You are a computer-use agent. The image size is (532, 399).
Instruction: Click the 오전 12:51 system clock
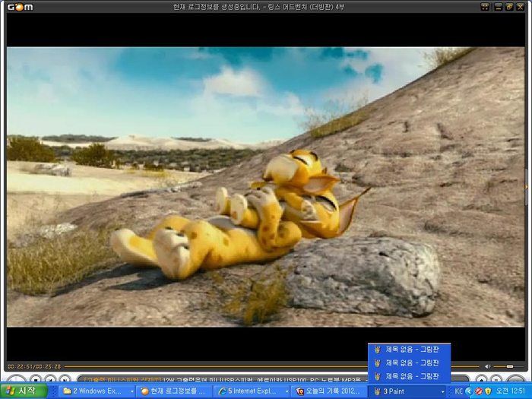coord(510,391)
